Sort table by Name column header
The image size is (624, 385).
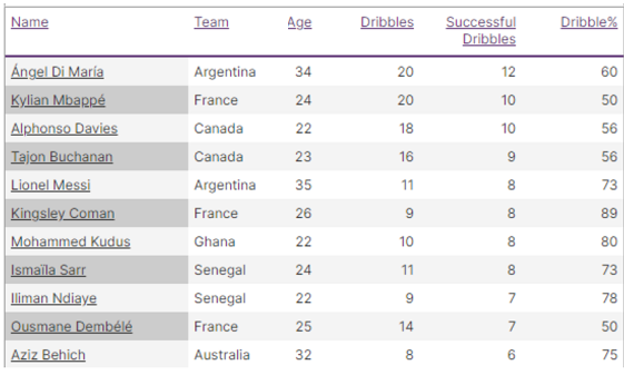coord(30,22)
